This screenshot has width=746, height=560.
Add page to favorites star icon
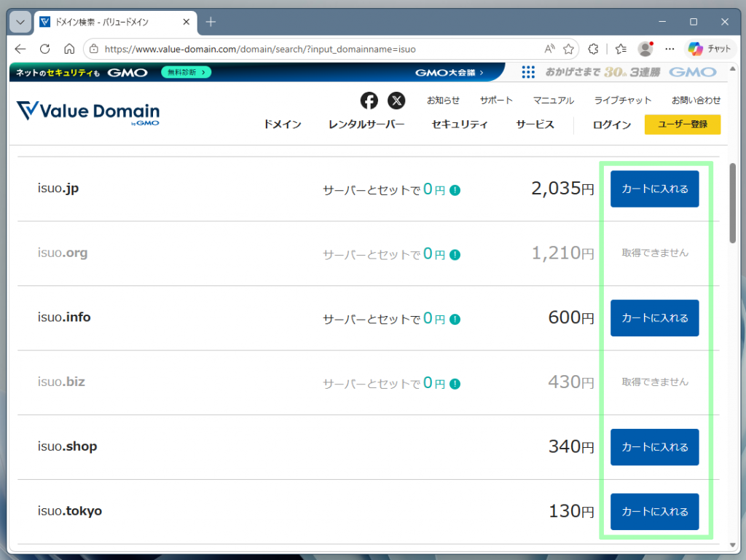pyautogui.click(x=568, y=49)
